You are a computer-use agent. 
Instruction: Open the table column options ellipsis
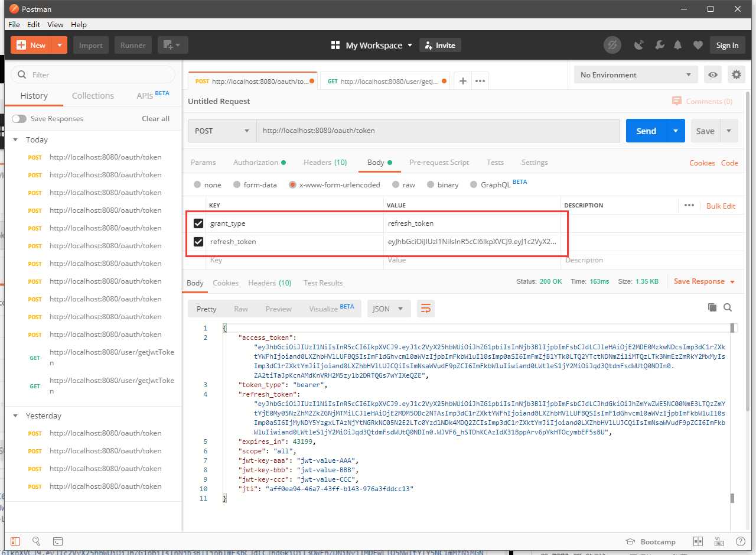[689, 205]
